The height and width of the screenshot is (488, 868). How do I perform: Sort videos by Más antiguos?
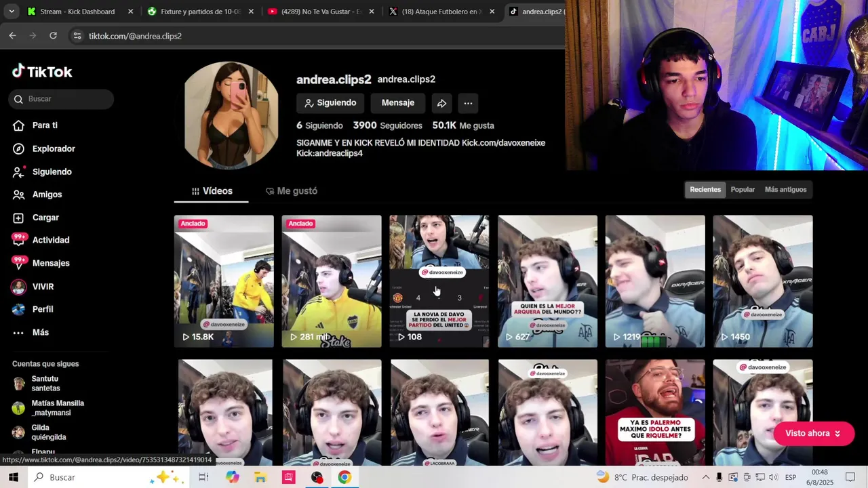coord(785,190)
